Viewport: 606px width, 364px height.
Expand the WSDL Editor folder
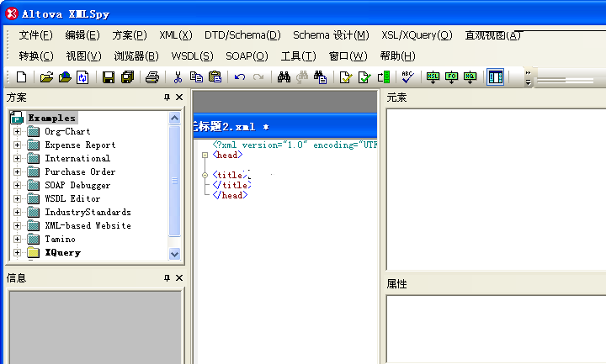[x=17, y=198]
